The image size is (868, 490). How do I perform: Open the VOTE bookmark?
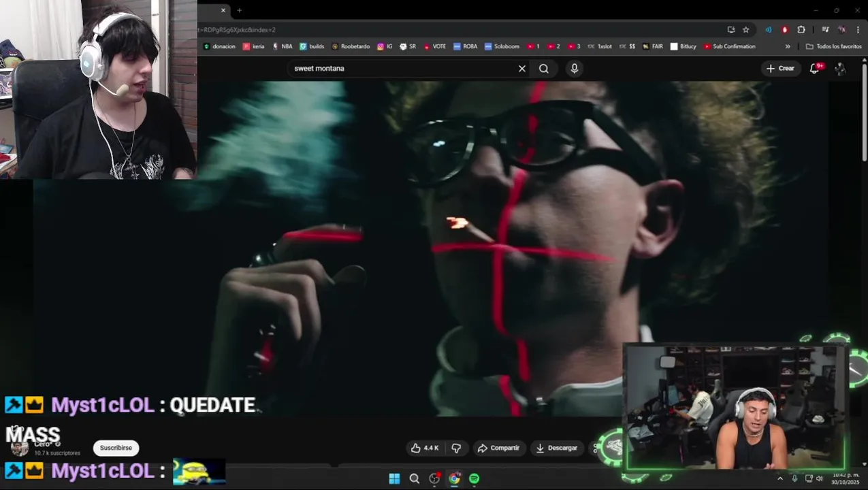tap(434, 46)
